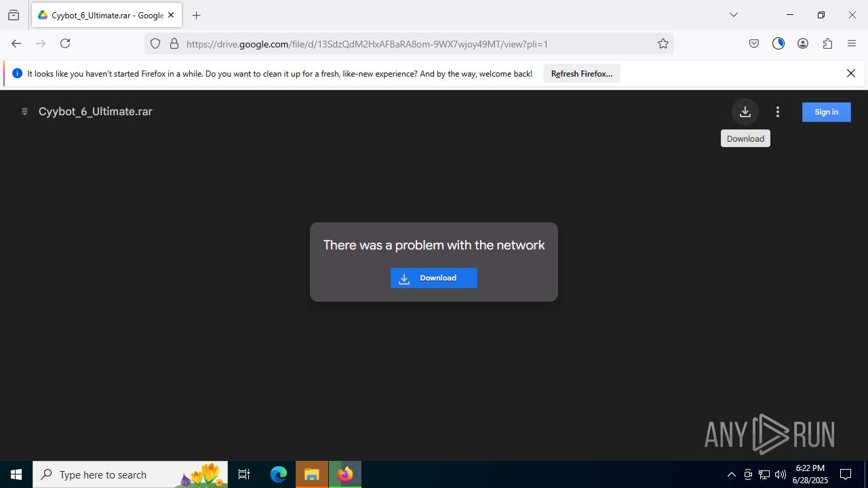868x488 pixels.
Task: Open the Windows Start menu
Action: tap(16, 474)
